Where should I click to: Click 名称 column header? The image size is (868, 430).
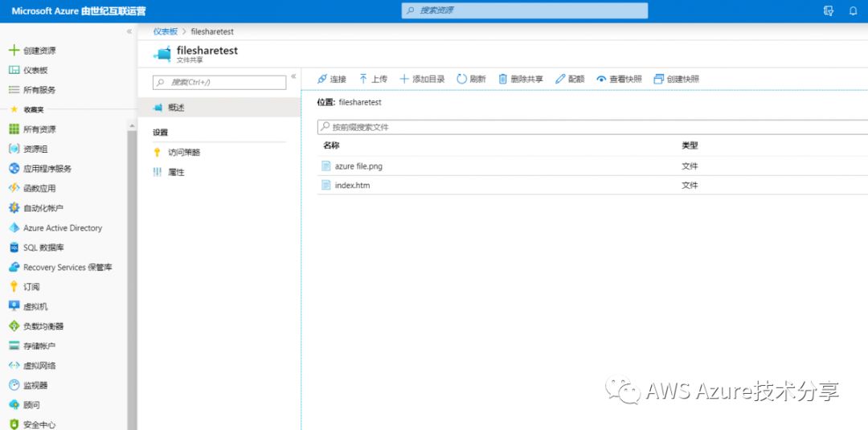331,145
